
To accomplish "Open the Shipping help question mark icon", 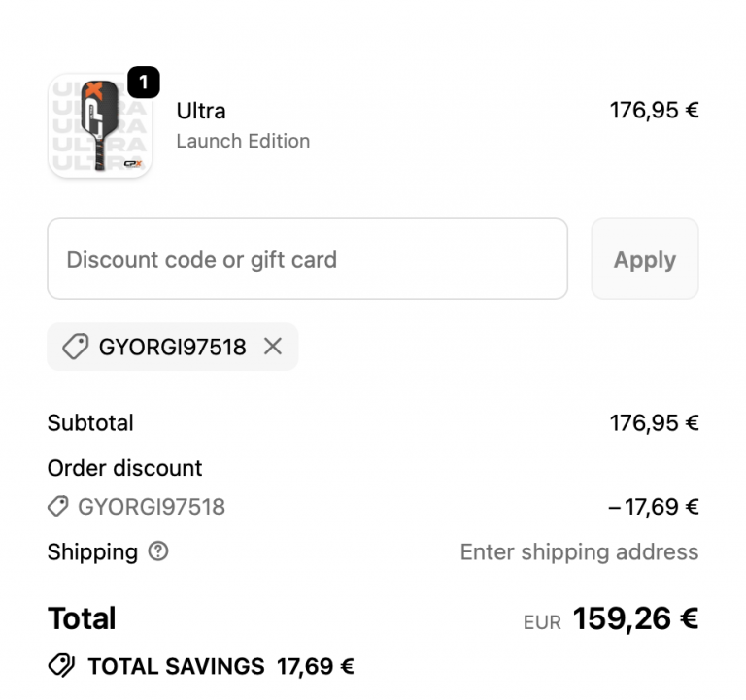I will 158,551.
